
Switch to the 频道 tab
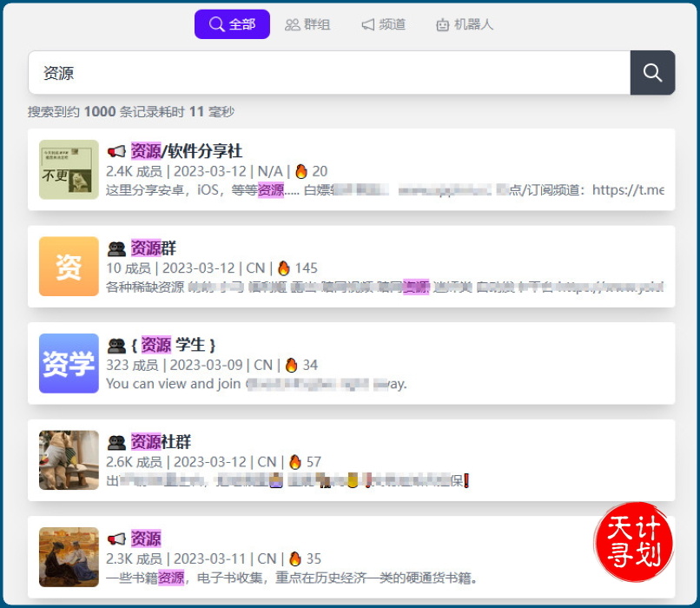[383, 24]
